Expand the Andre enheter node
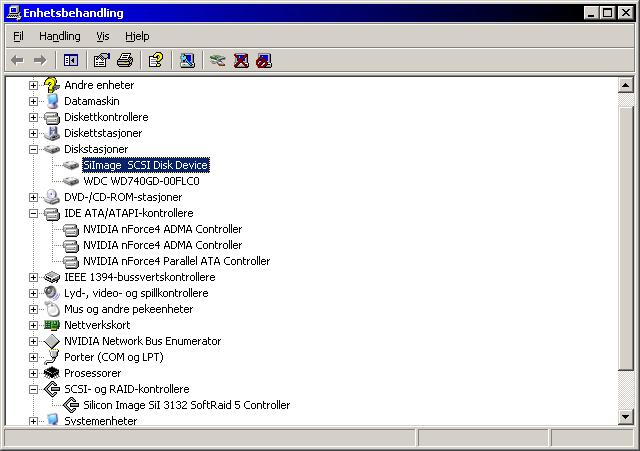 coord(33,85)
